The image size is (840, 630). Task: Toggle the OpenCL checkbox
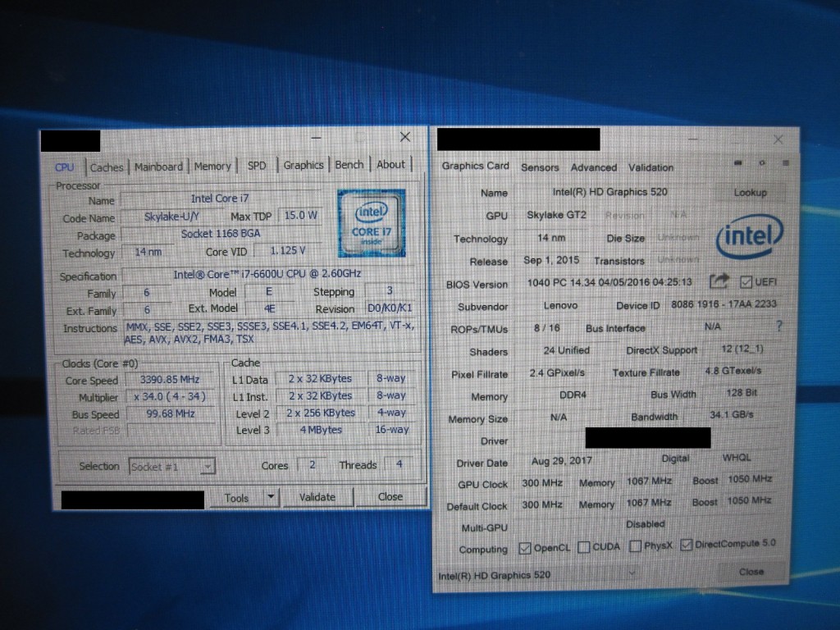(525, 548)
